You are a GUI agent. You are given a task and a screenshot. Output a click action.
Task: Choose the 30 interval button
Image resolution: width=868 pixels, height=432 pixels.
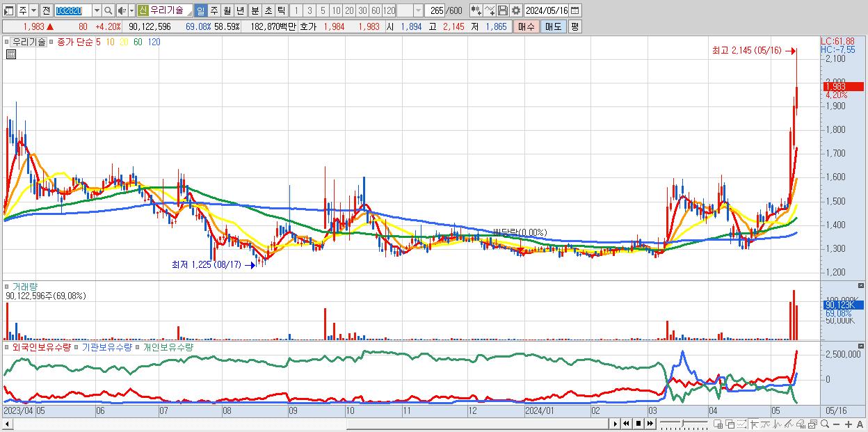(x=362, y=10)
